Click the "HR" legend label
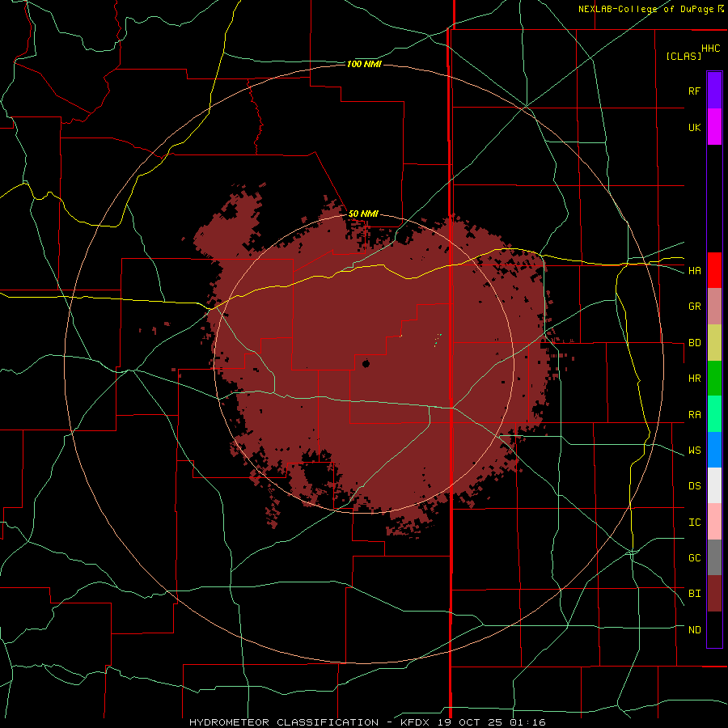The width and height of the screenshot is (728, 728). coord(694,379)
